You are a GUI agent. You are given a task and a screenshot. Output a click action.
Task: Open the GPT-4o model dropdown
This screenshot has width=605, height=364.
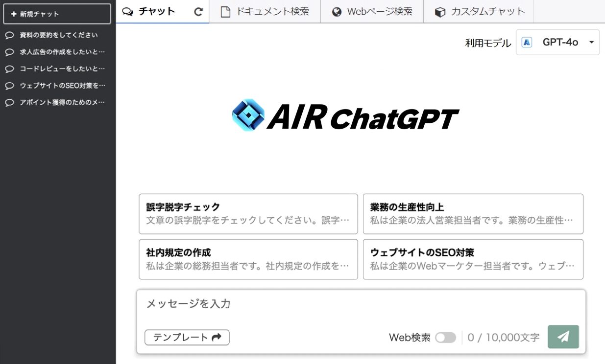[557, 42]
